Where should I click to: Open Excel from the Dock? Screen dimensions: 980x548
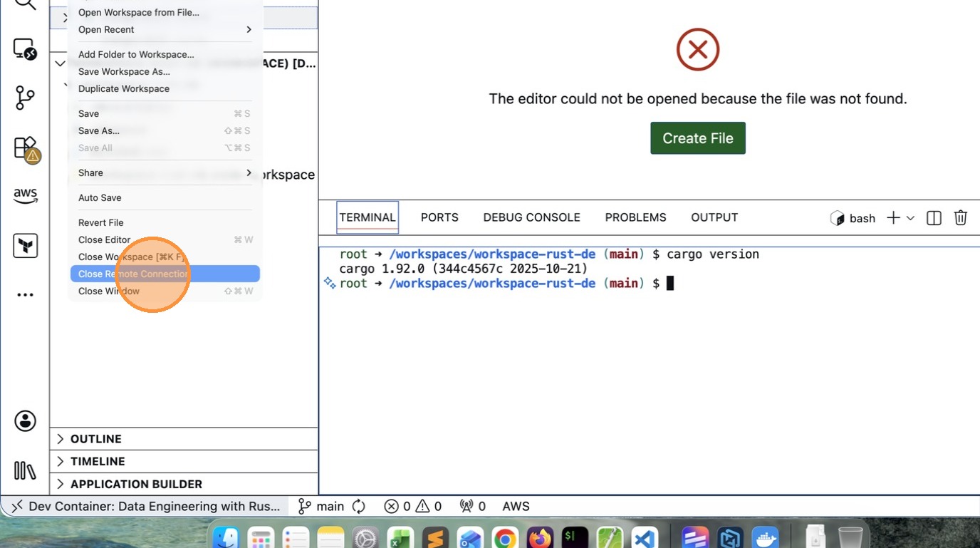coord(400,538)
